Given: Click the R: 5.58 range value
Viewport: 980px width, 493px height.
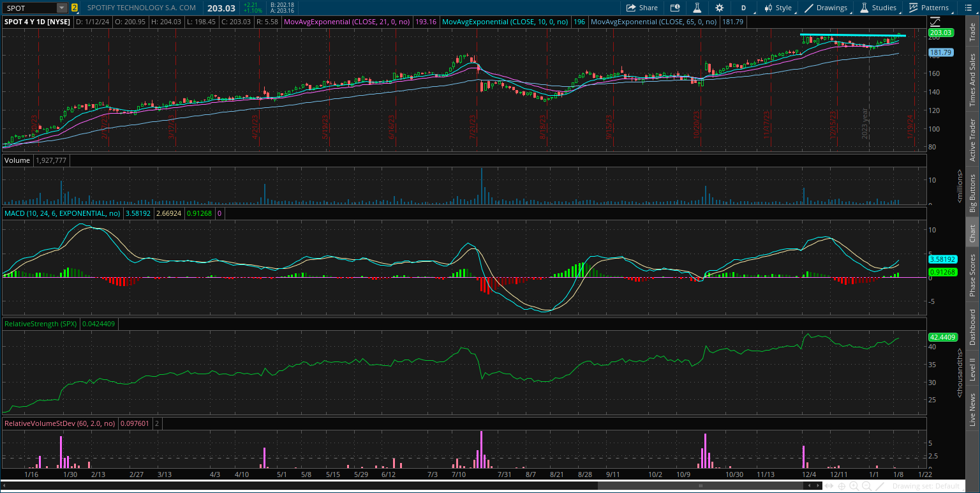Looking at the screenshot, I should pyautogui.click(x=268, y=22).
